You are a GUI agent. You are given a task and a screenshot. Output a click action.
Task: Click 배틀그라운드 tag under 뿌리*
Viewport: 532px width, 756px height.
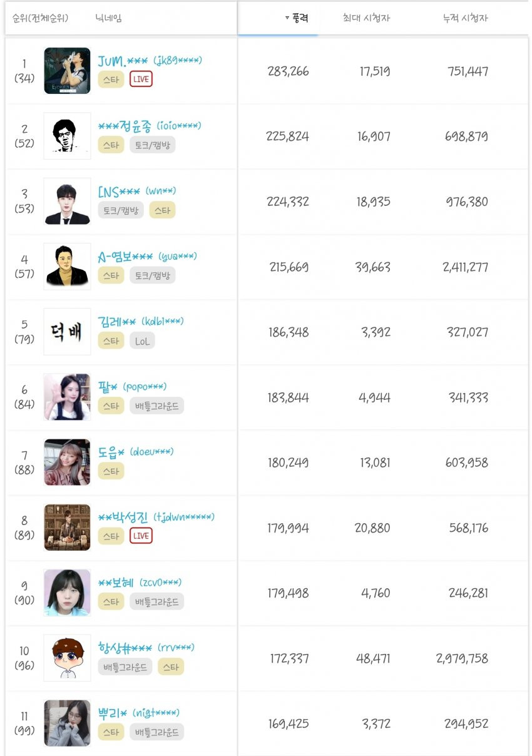(x=156, y=732)
